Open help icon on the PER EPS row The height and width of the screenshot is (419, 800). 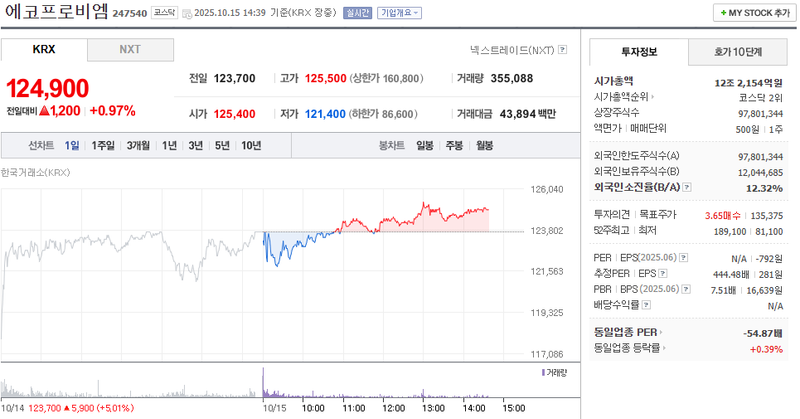(x=684, y=258)
